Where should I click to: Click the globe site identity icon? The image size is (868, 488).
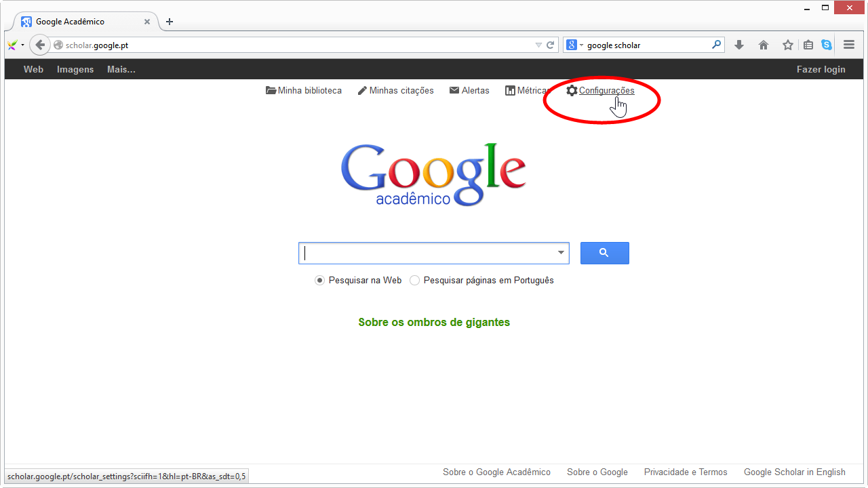tap(58, 45)
